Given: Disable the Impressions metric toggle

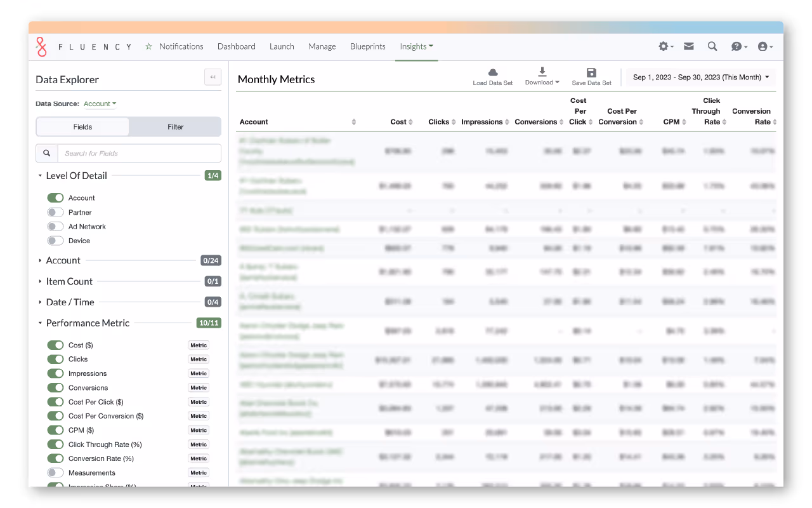Looking at the screenshot, I should (56, 373).
